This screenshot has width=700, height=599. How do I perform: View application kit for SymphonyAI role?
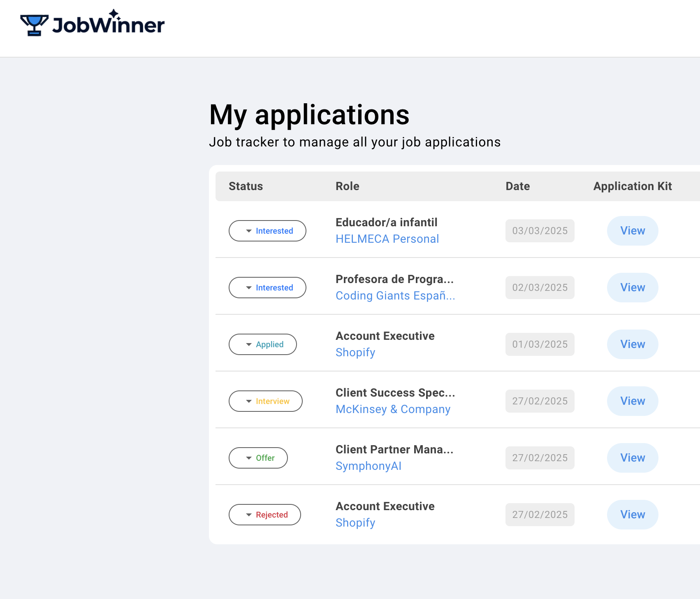[x=633, y=458]
